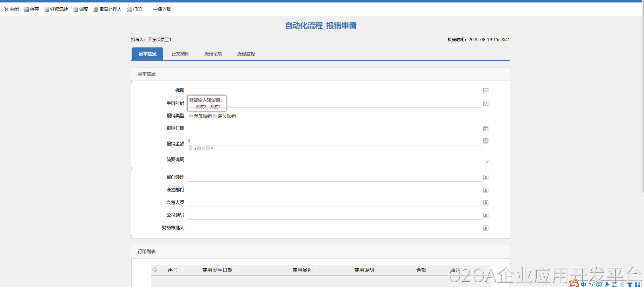Open selector for 公司领导
This screenshot has width=644, height=287.
(x=486, y=215)
